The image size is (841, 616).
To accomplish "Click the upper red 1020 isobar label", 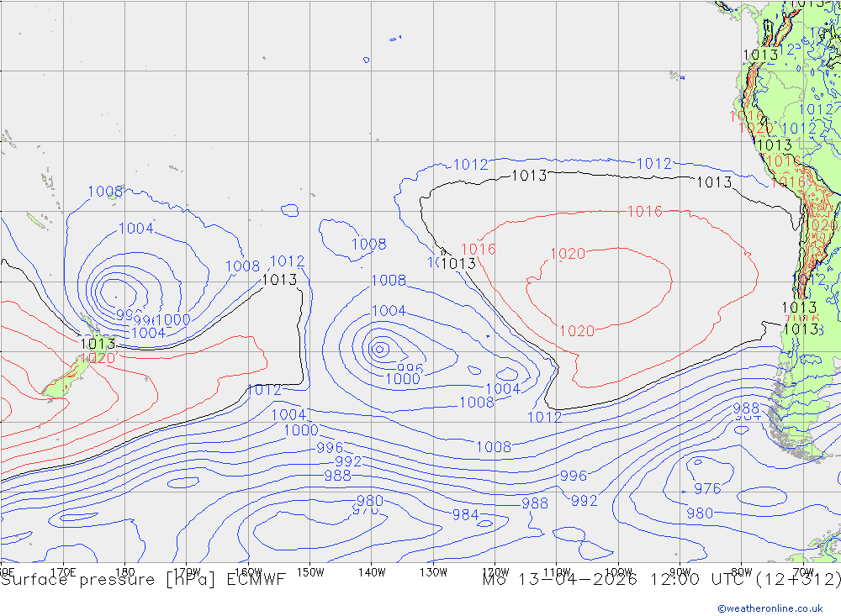I will (568, 254).
